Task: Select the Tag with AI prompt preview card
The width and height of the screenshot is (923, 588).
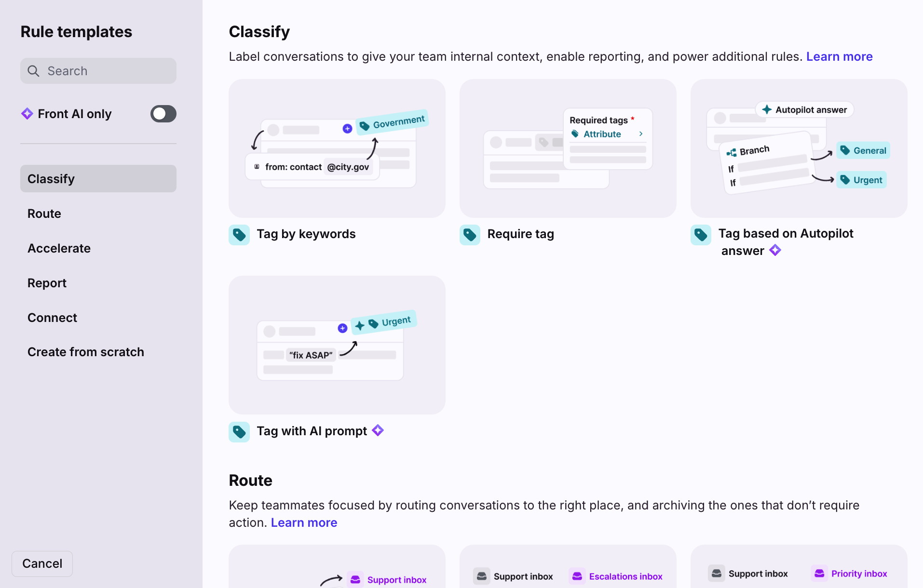Action: [x=337, y=345]
